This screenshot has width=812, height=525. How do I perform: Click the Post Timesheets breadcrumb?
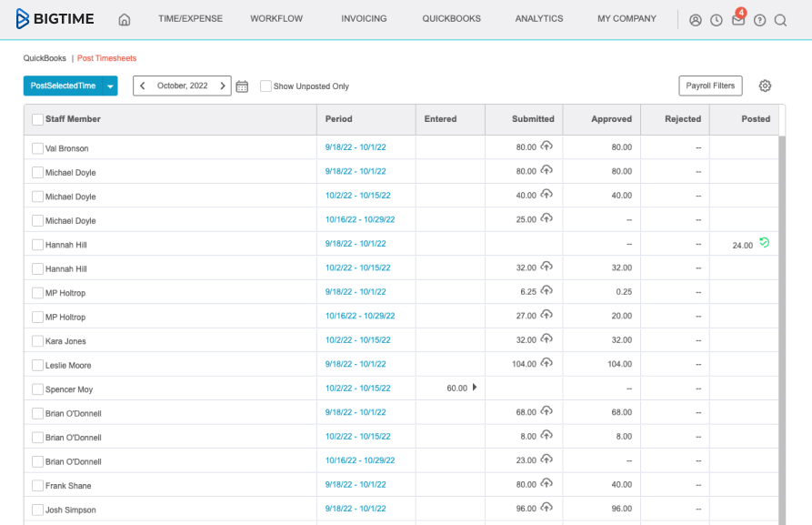point(106,58)
